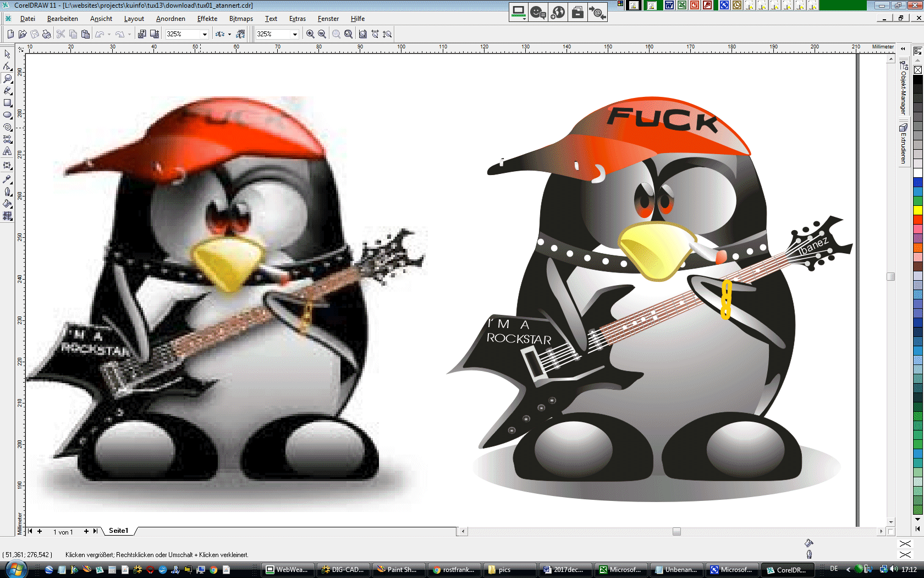
Task: Open the undo history dropdown arrow
Action: (x=109, y=34)
